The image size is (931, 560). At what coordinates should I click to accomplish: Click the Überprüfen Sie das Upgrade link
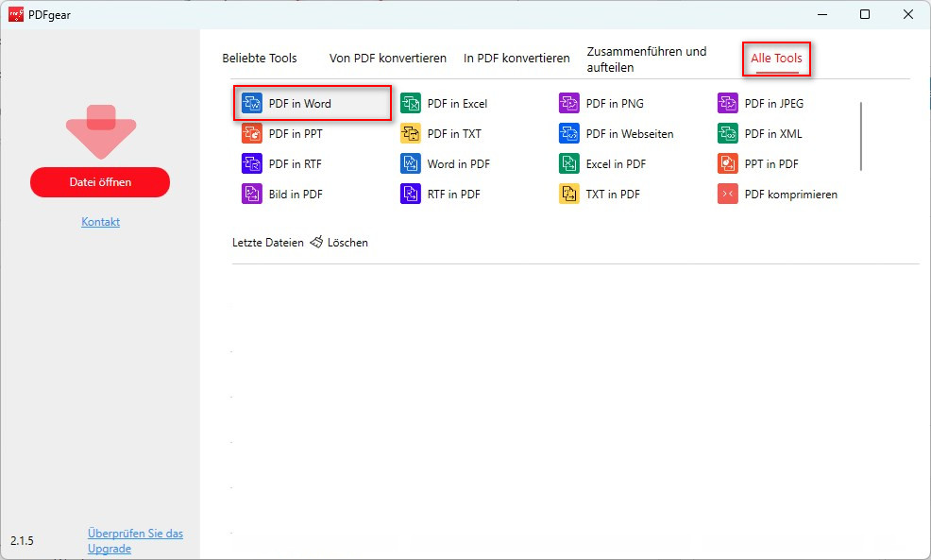pos(135,541)
